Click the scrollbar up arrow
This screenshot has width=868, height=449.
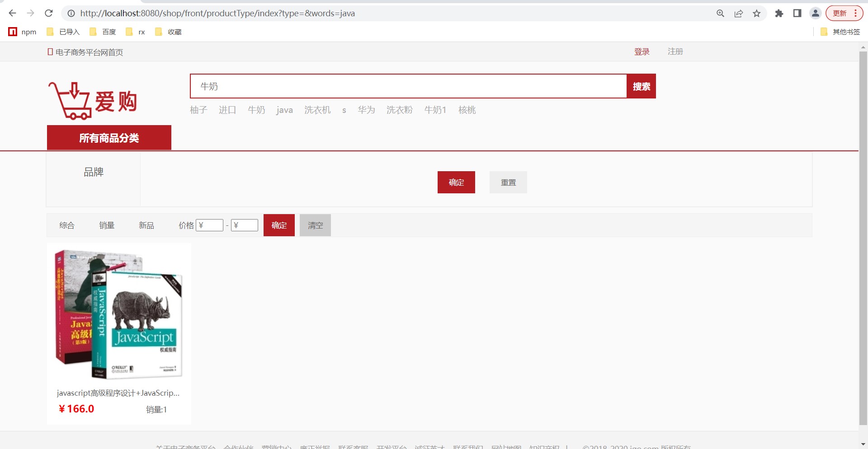pyautogui.click(x=863, y=47)
